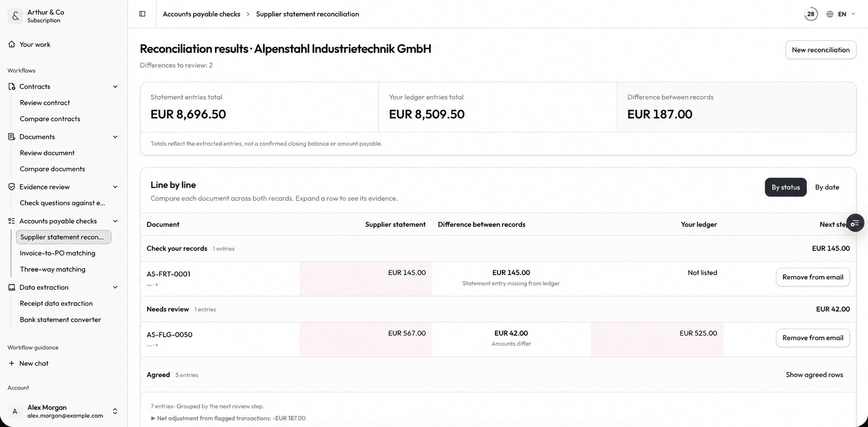Click the Contracts section icon
Screen dimensions: 868x427
[12, 86]
